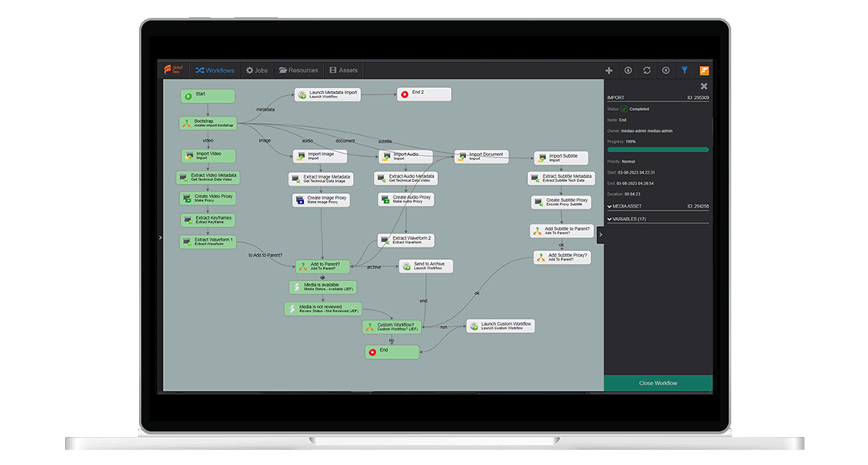868x465 pixels.
Task: Open the Jobs tab
Action: [257, 71]
